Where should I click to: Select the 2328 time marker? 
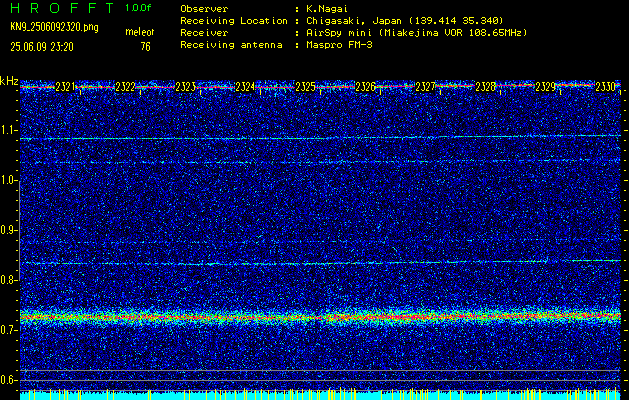coord(485,87)
